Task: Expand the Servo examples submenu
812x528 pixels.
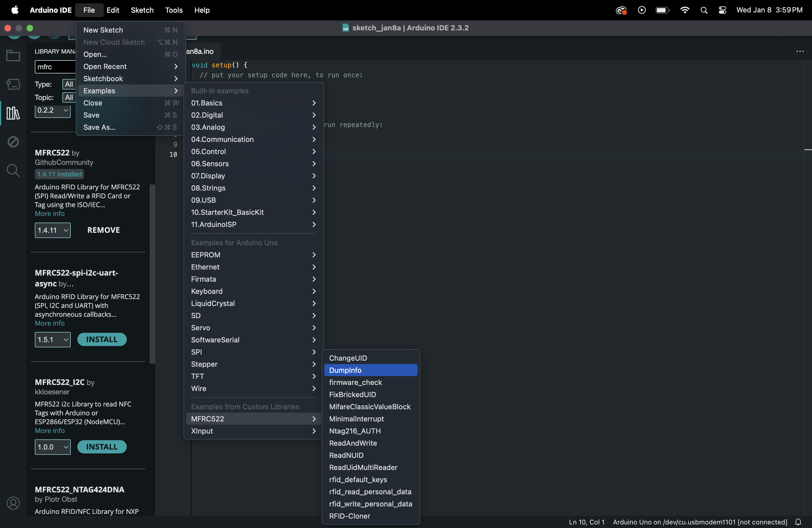Action: (x=254, y=328)
